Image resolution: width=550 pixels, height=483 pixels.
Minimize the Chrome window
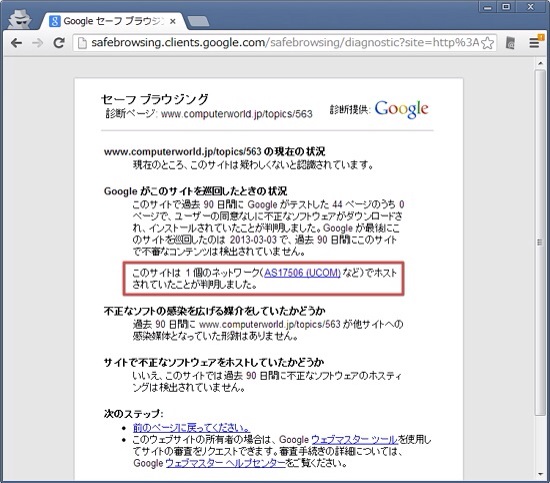tap(487, 7)
